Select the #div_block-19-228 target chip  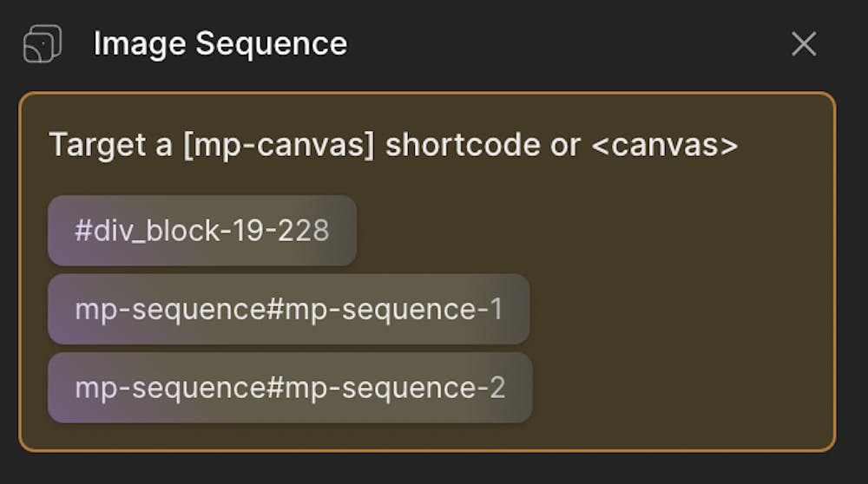pyautogui.click(x=202, y=231)
